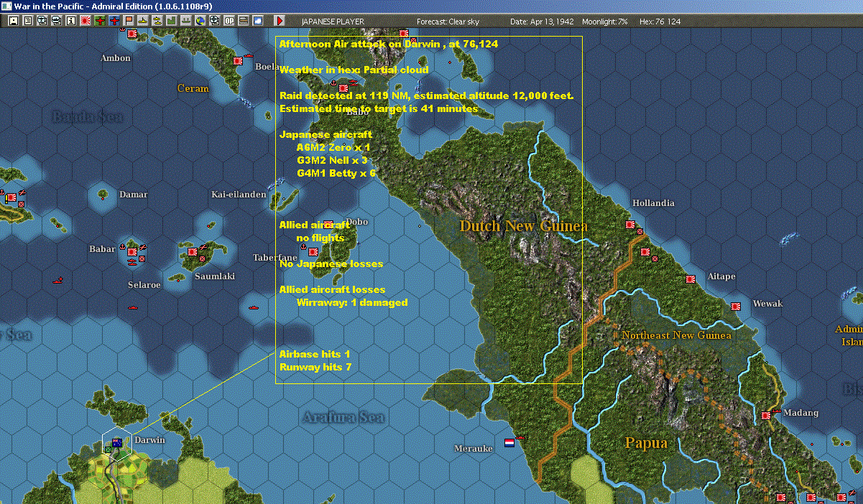Select the Japanese base icon at Aitape
Viewport: 863px width, 504px height.
[x=691, y=279]
